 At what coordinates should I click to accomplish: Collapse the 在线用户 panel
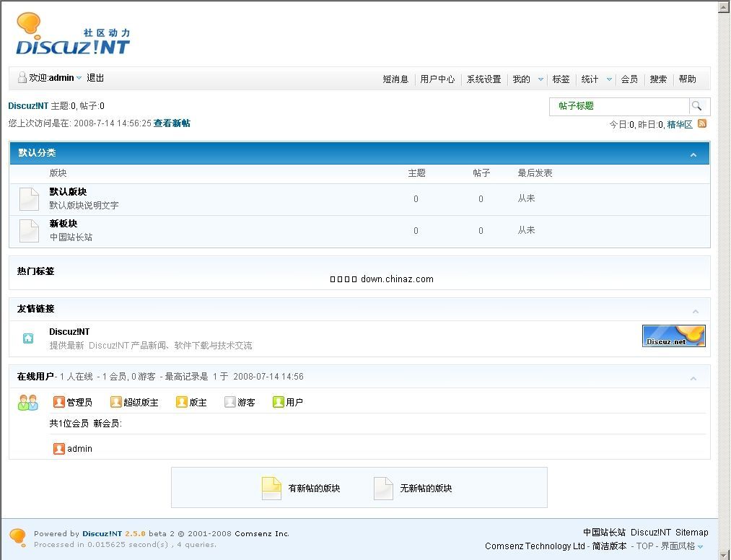click(x=693, y=377)
